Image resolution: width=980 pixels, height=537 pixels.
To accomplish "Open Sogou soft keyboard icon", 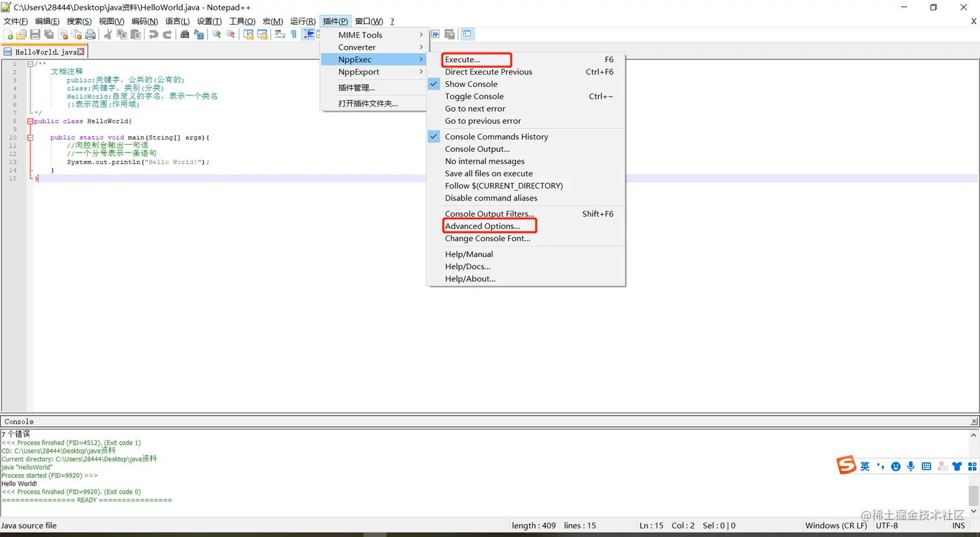I will (926, 466).
